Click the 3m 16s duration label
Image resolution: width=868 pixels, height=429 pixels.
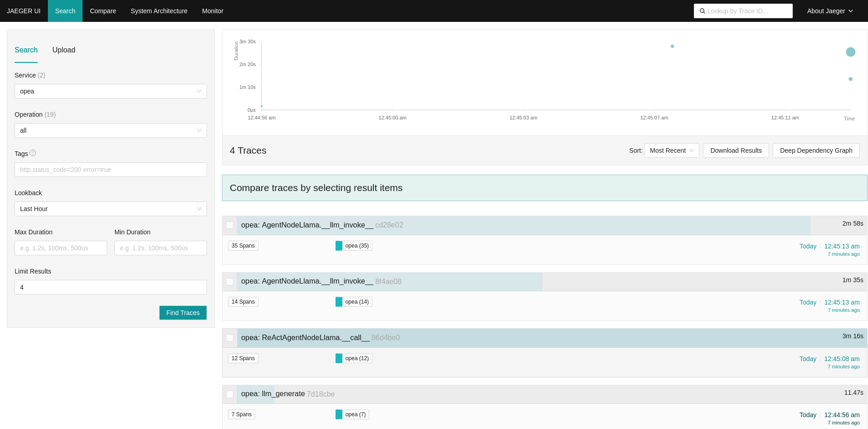852,336
